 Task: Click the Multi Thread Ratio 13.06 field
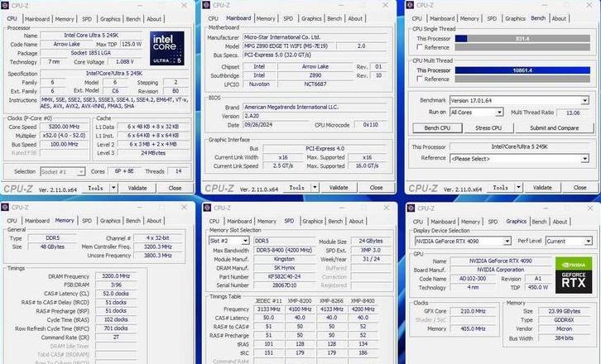click(x=573, y=113)
